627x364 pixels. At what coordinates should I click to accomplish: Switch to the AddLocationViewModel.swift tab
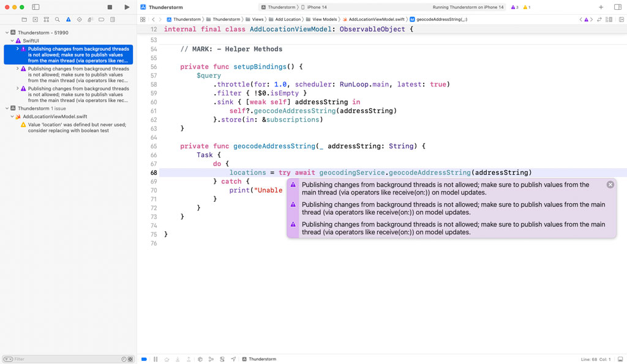(x=377, y=19)
